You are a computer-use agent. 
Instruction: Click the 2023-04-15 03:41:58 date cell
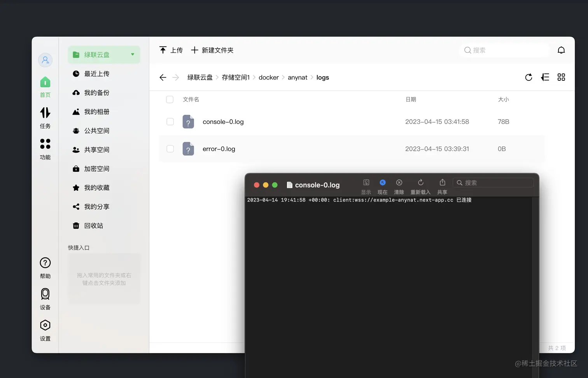437,122
